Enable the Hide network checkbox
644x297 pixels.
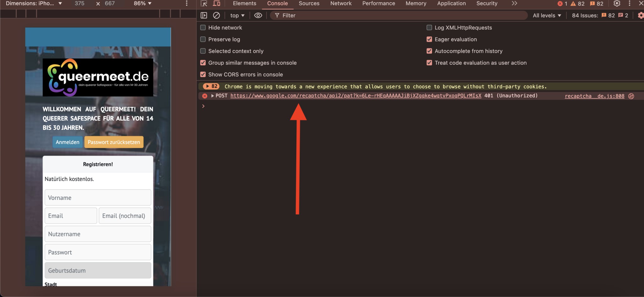[x=203, y=28]
